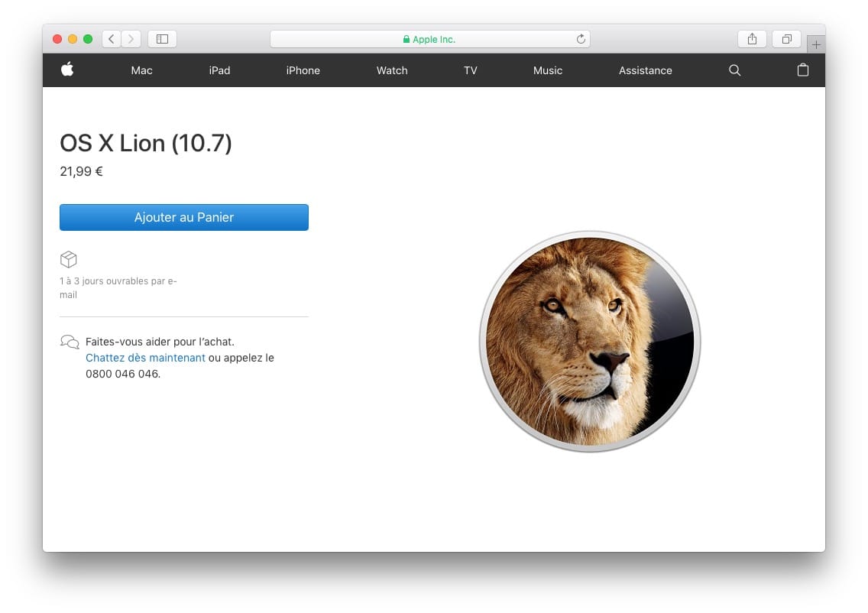Open the Mac menu item
This screenshot has width=868, height=613.
pyautogui.click(x=141, y=70)
